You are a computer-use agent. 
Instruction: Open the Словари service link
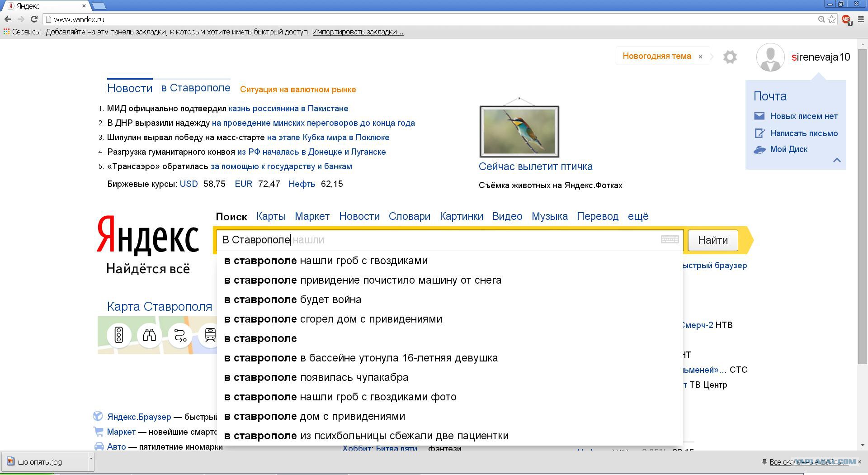pos(410,216)
